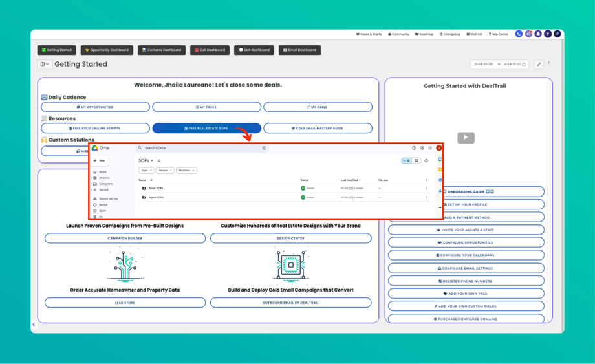Open the Type filter dropdown in Drive
595x364 pixels.
(146, 170)
